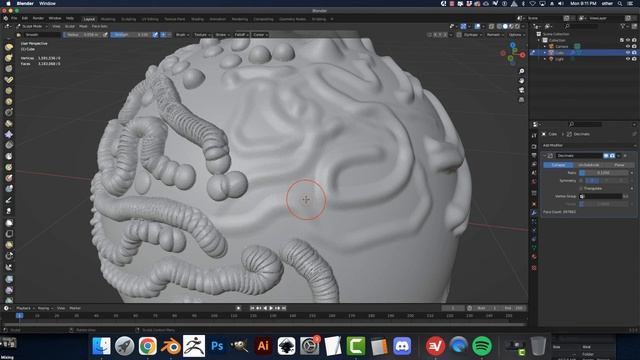Viewport: 640px width, 360px height.
Task: Remove the Decimate modifier with X
Action: click(x=625, y=156)
